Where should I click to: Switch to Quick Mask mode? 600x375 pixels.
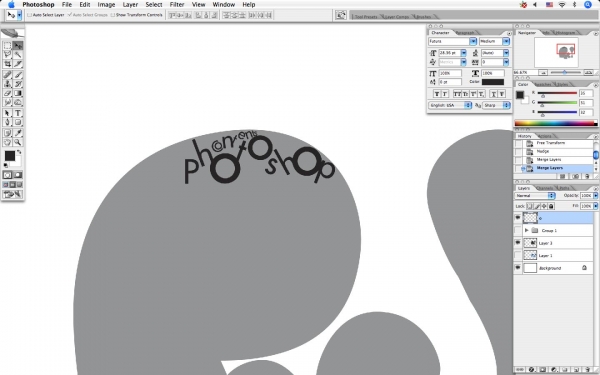coord(18,175)
